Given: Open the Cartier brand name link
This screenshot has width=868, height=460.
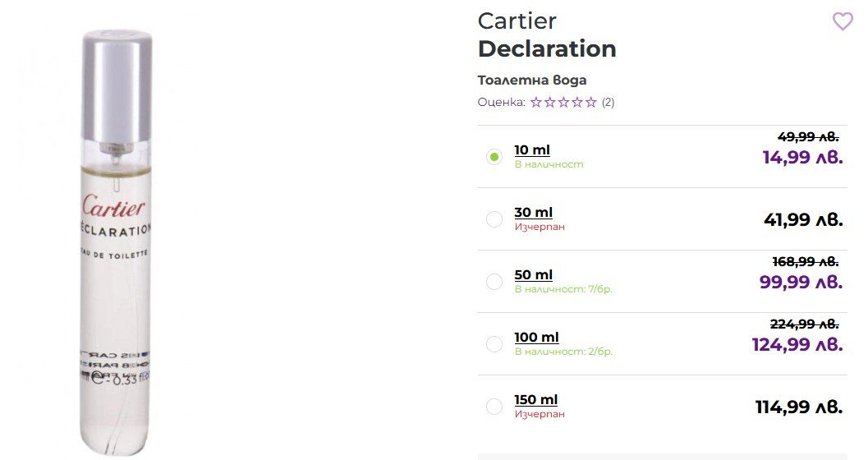Looking at the screenshot, I should click(x=517, y=21).
